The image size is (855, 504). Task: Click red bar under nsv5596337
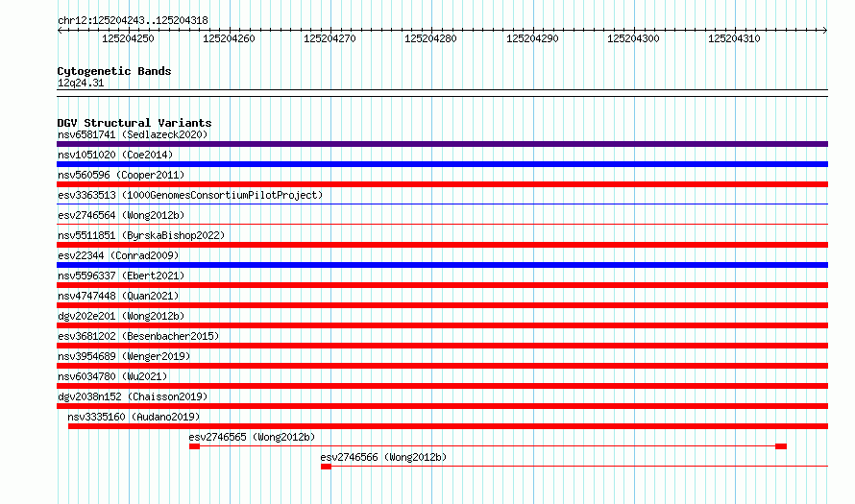(442, 285)
